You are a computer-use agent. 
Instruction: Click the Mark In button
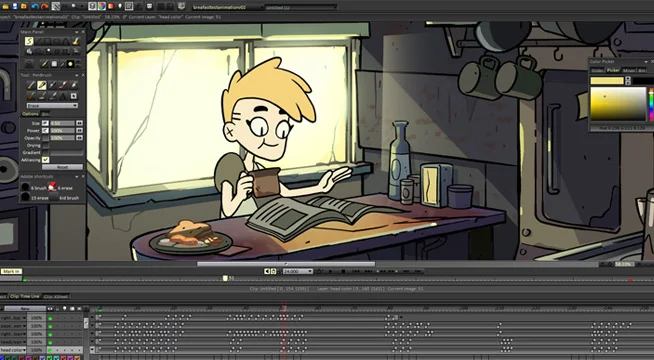tap(11, 271)
